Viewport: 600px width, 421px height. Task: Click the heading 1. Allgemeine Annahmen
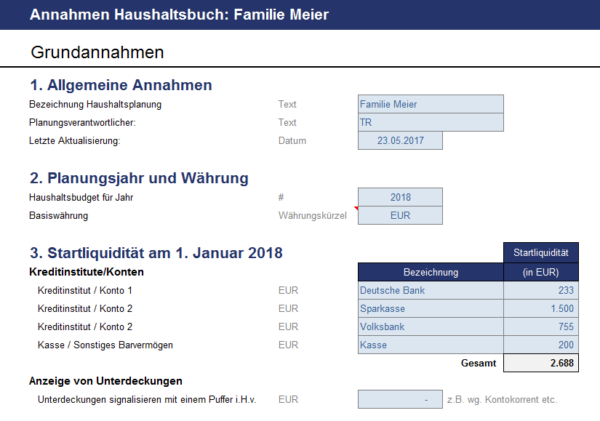[121, 85]
